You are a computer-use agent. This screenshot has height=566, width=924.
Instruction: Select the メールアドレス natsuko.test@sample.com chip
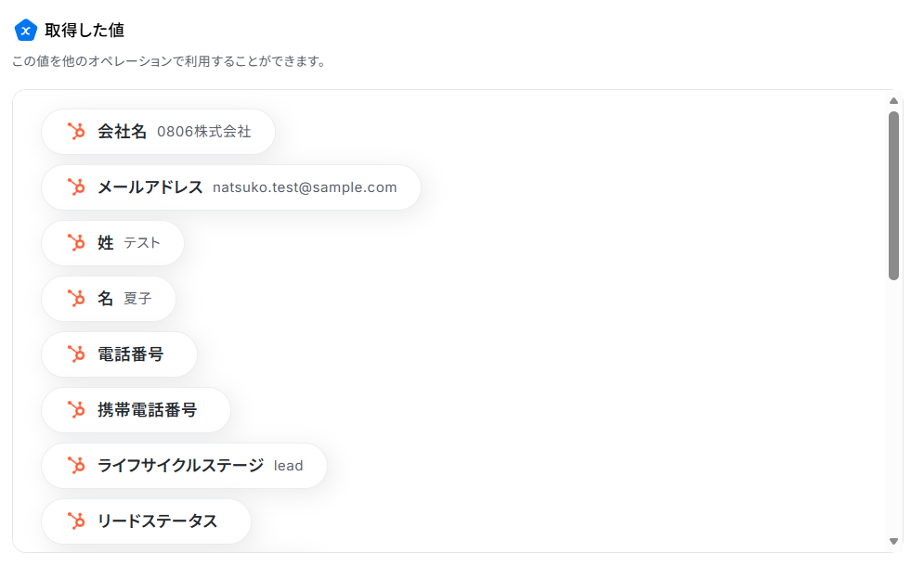coord(231,187)
